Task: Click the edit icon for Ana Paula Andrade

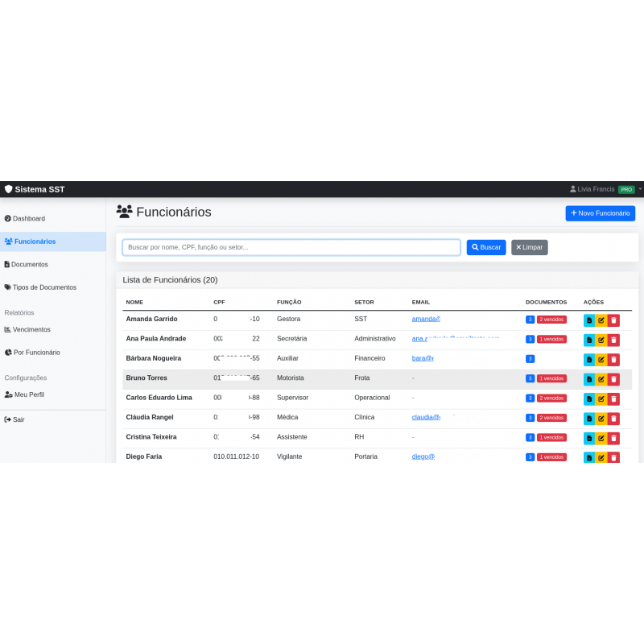Action: 601,340
